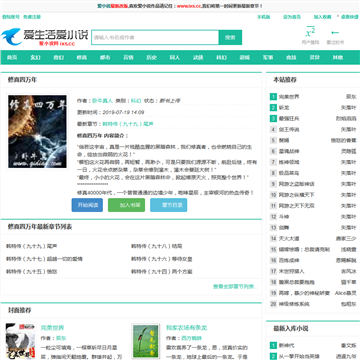Open the 我家农场有条龙 cover thumbnail
Image resolution: width=360 pixels, height=360 pixels.
146,341
